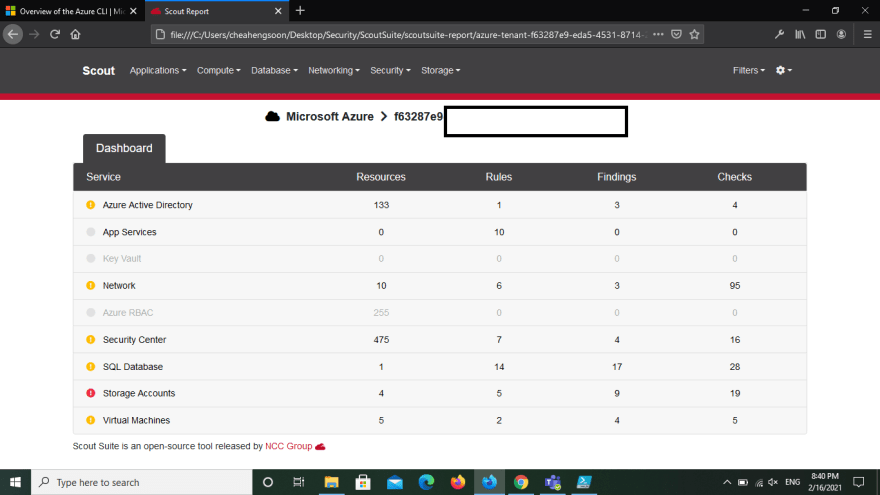Open the Firefox hamburger menu
The image size is (880, 495).
click(x=867, y=34)
